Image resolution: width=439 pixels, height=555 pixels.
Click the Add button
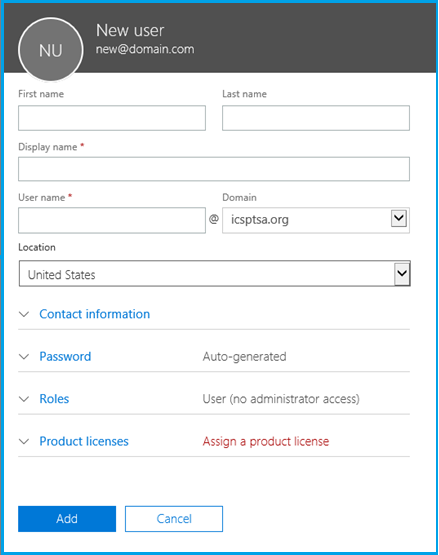(x=67, y=519)
